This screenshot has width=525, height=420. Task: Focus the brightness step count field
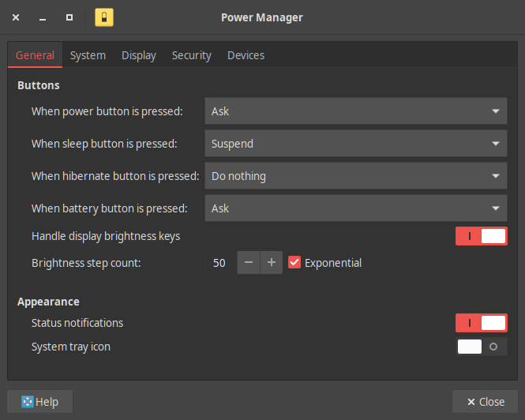click(220, 263)
